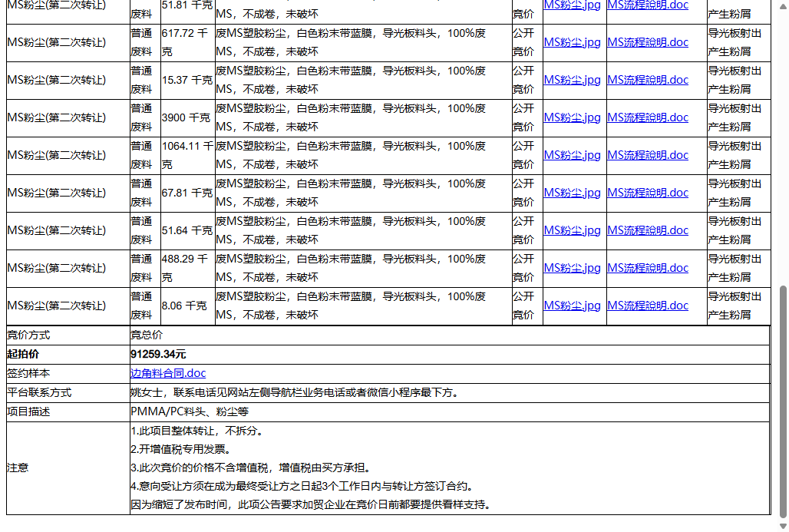Select the 8.06 千克 quantity cell
Image resolution: width=789 pixels, height=532 pixels.
coord(188,306)
